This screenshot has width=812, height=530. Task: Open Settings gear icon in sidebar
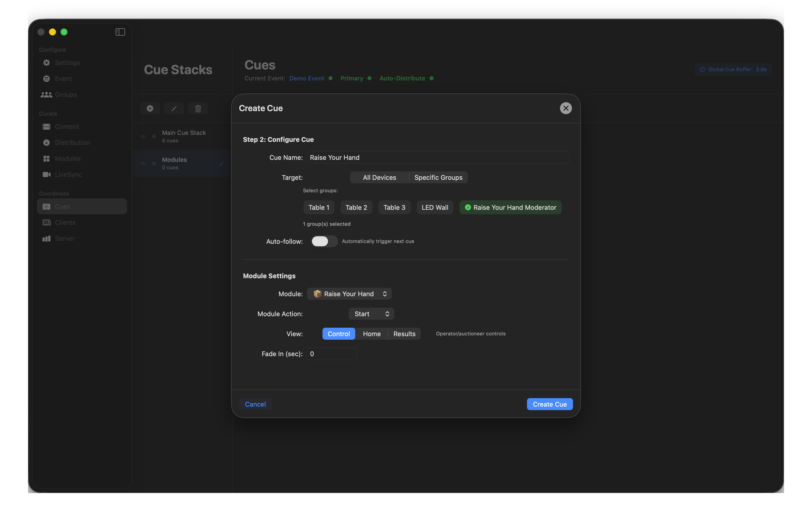pyautogui.click(x=46, y=63)
